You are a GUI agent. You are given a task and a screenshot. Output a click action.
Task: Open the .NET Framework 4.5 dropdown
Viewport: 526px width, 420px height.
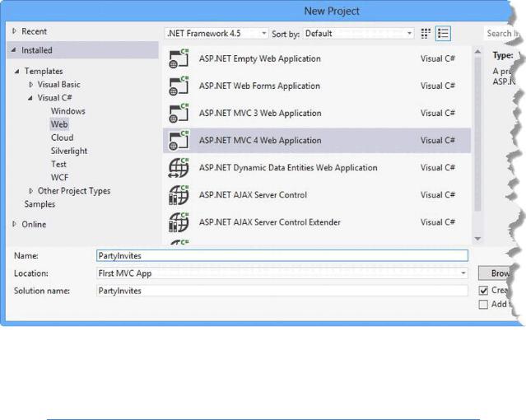click(x=216, y=33)
